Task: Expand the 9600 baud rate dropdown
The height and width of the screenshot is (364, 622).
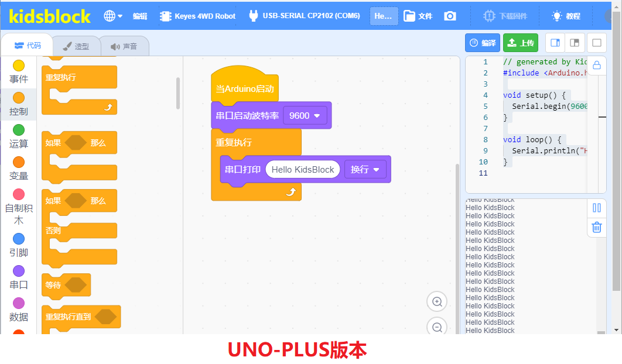Action: (305, 116)
